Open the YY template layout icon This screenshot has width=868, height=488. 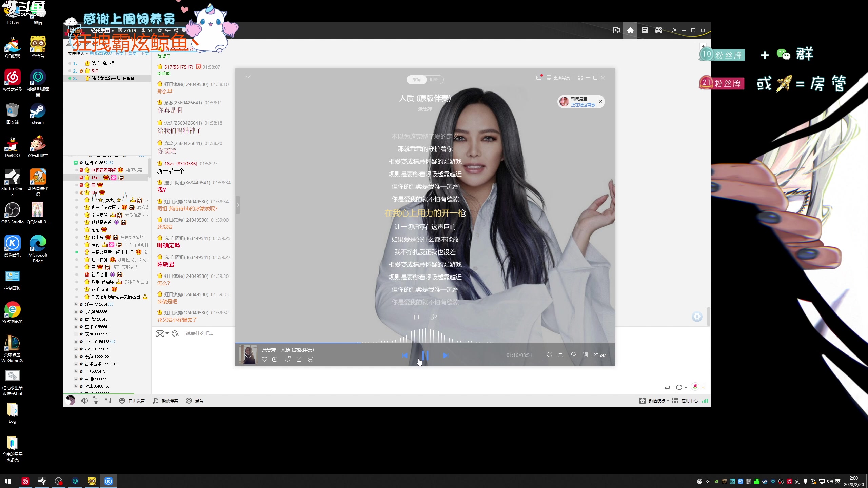click(x=645, y=30)
